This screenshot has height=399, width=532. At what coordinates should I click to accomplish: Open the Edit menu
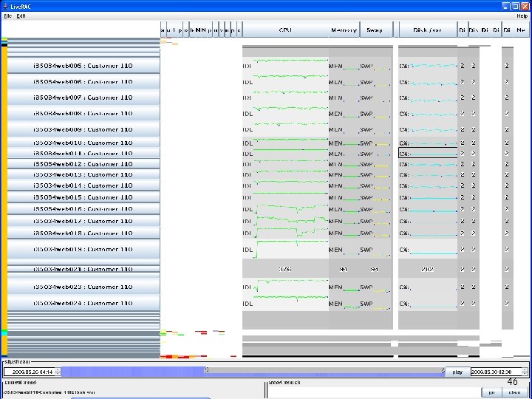pyautogui.click(x=21, y=16)
